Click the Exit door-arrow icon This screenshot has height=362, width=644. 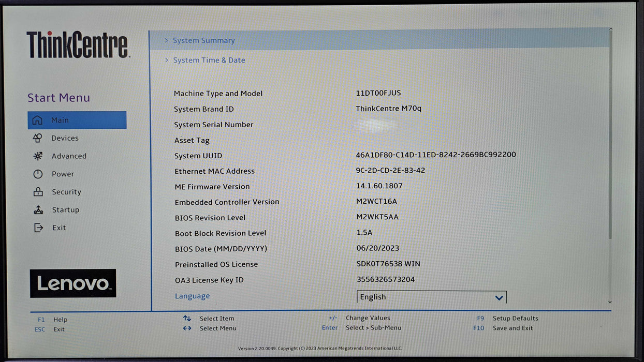(x=38, y=228)
